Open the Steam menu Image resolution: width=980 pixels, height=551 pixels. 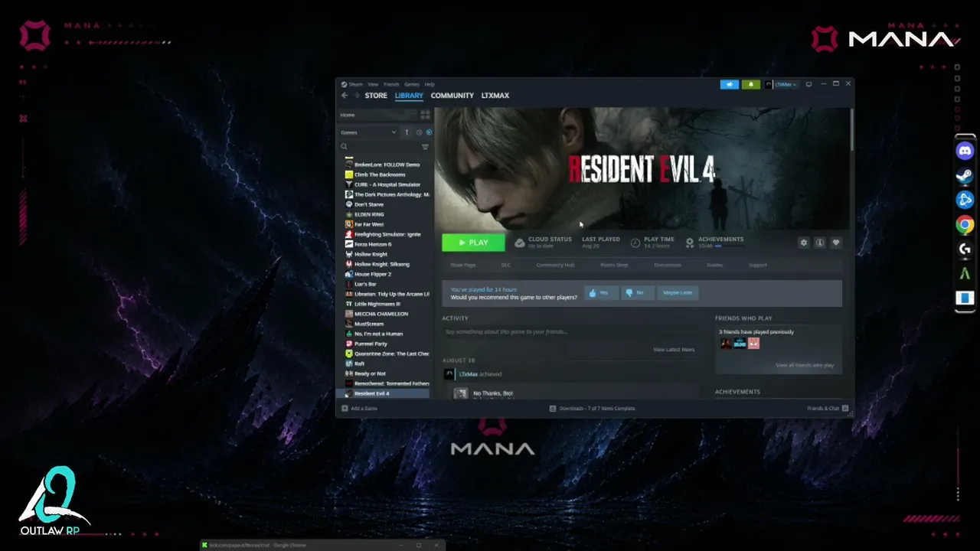click(x=355, y=84)
